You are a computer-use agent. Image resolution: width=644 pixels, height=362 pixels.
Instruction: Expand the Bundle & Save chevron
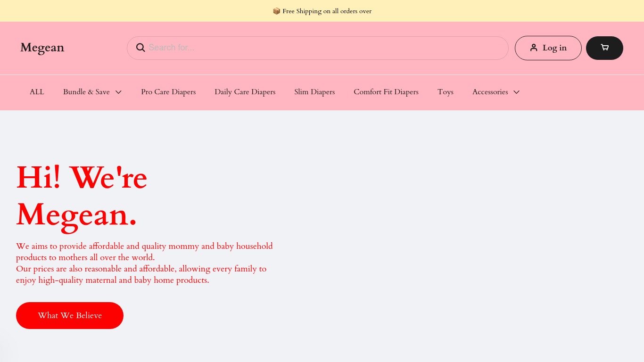(119, 92)
